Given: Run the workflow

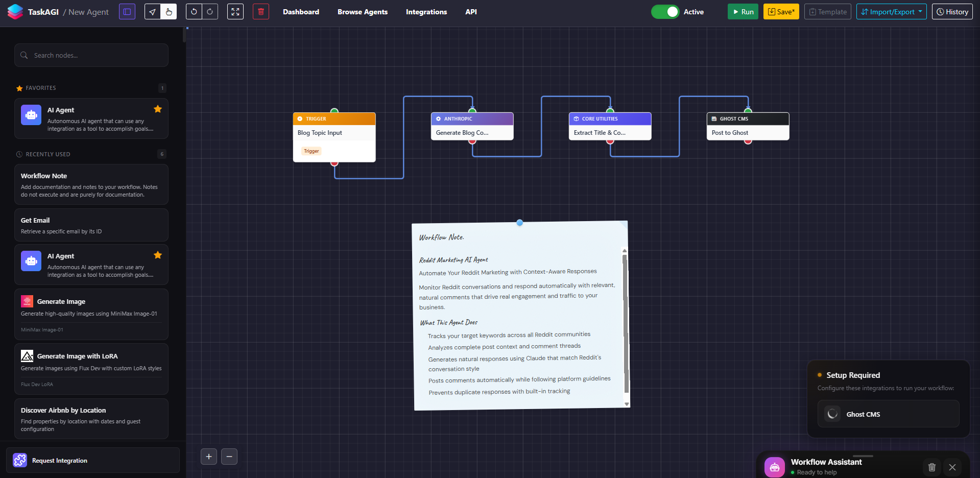Looking at the screenshot, I should (x=743, y=11).
